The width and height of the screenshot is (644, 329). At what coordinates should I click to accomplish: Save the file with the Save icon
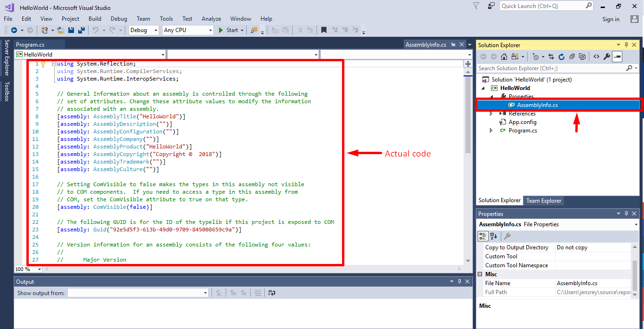tap(71, 30)
